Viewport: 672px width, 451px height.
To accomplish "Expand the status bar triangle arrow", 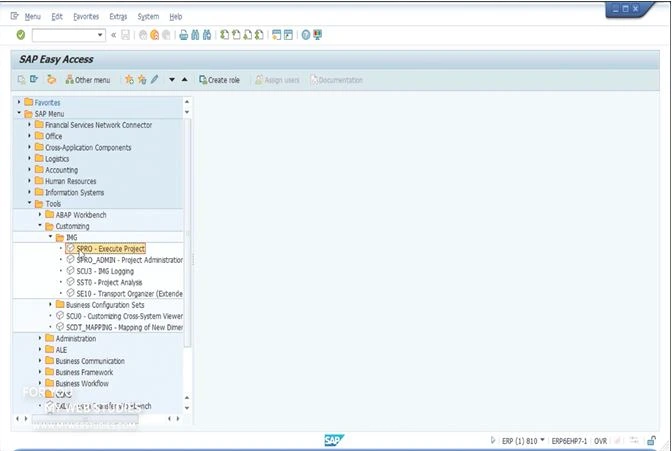I will click(492, 440).
